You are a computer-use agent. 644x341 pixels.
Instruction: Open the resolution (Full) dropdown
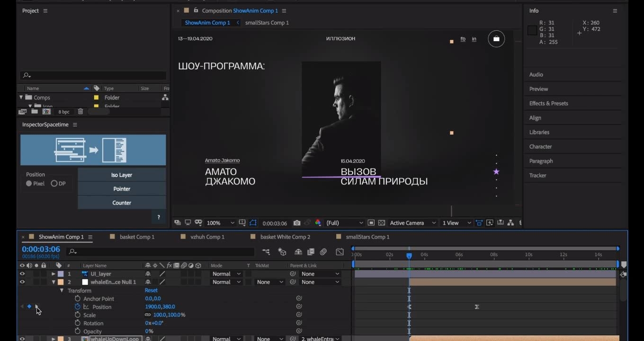345,223
